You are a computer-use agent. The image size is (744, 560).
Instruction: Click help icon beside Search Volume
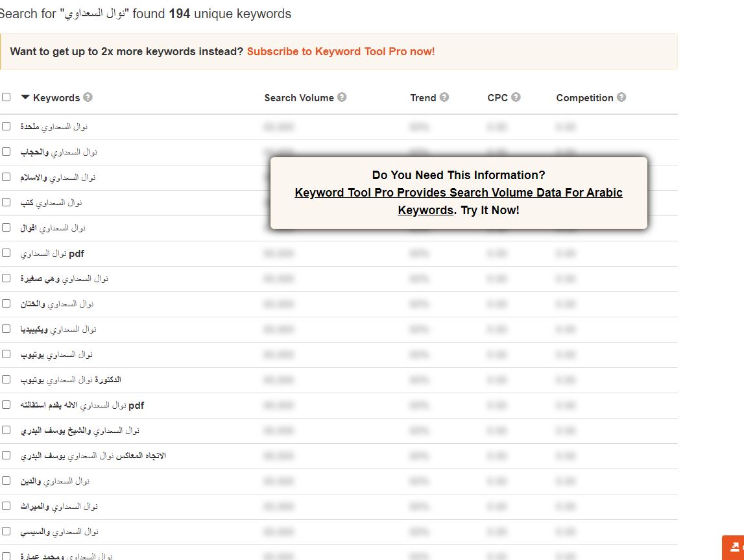pyautogui.click(x=342, y=97)
